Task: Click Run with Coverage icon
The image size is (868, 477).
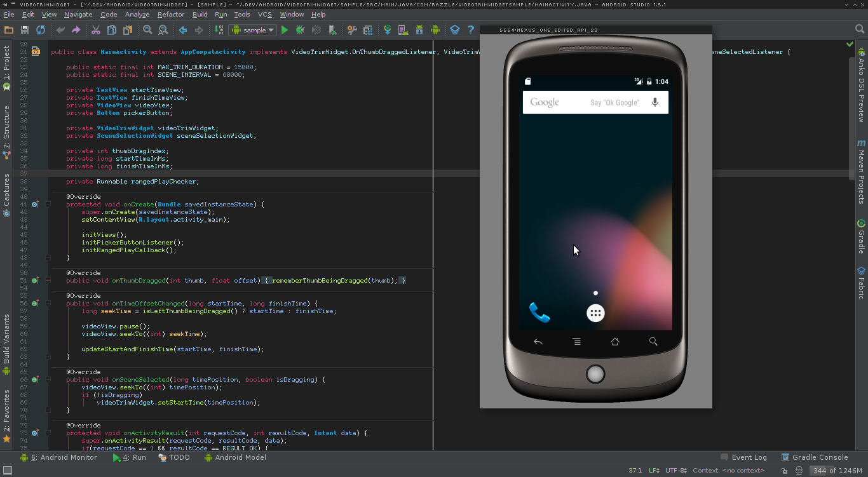Action: click(316, 30)
